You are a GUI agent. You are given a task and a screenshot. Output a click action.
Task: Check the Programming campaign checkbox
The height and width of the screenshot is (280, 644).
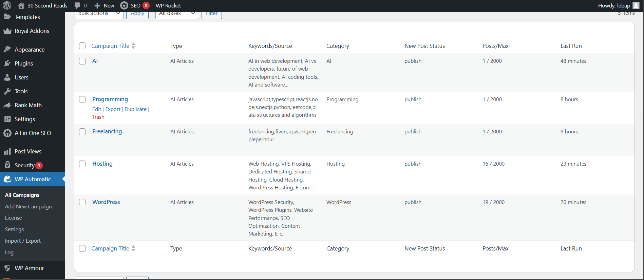pos(82,99)
